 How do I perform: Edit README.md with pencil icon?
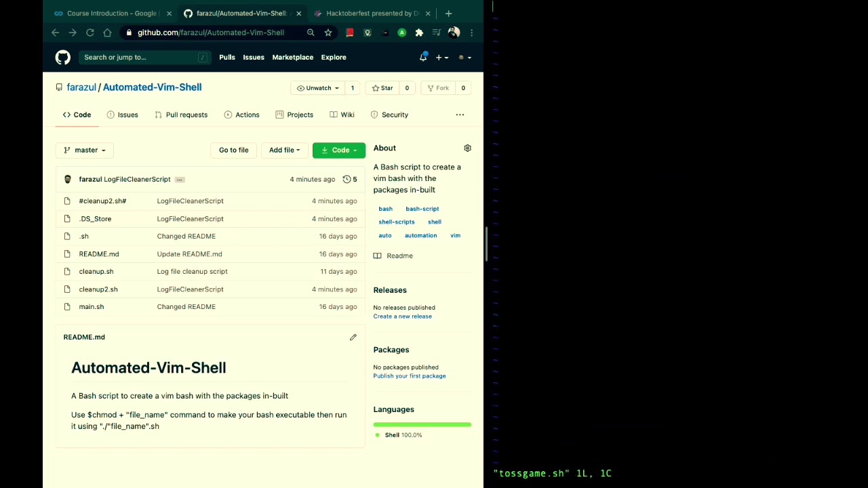(x=353, y=337)
